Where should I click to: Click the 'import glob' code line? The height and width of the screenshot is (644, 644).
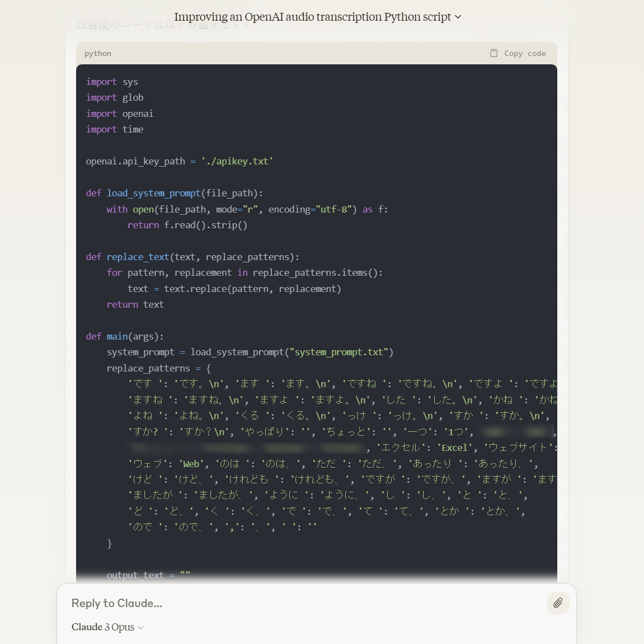tap(115, 98)
